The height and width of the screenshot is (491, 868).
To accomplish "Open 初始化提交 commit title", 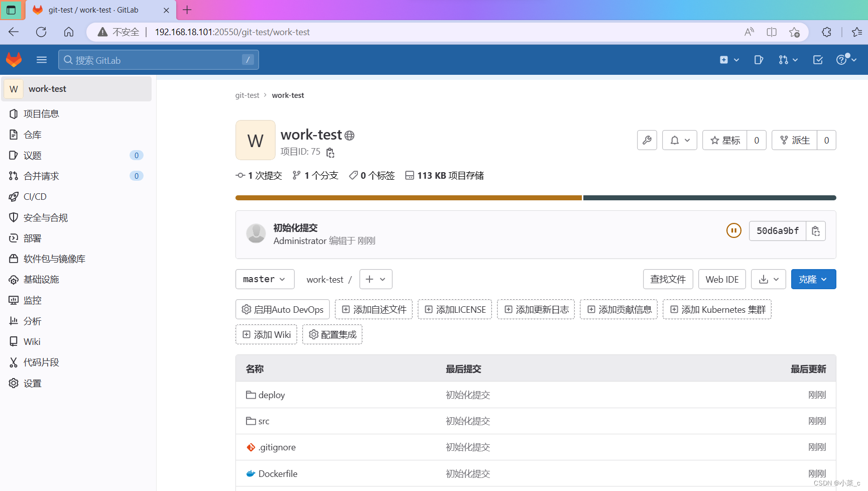I will tap(295, 228).
